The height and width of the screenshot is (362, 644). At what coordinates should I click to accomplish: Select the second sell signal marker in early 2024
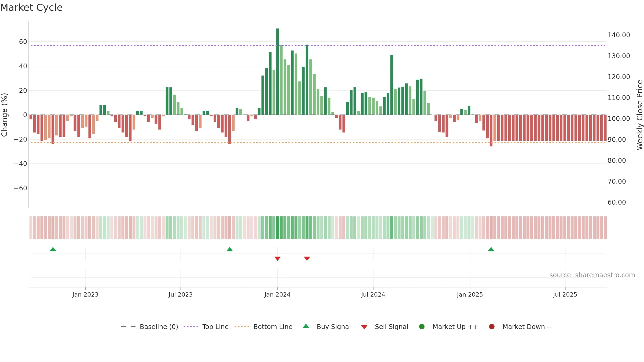307,258
